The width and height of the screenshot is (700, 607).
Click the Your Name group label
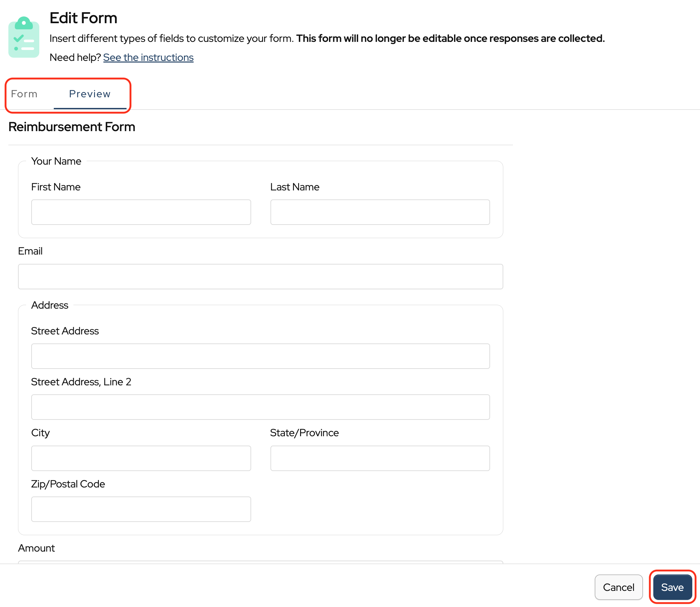tap(56, 161)
